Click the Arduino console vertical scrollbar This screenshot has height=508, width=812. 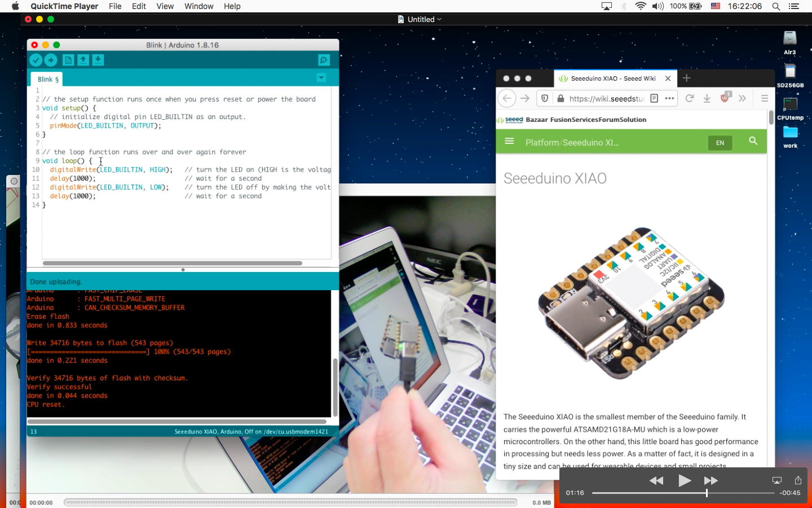tap(335, 387)
